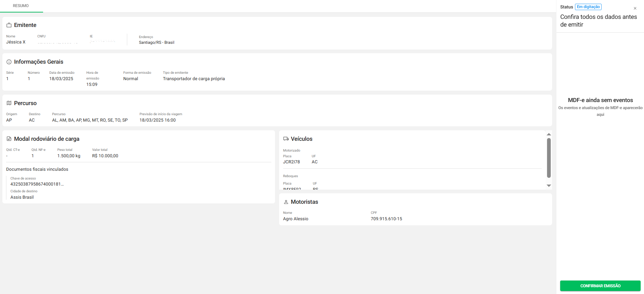The image size is (644, 294).
Task: Click the Em digitação status badge
Action: 588,7
